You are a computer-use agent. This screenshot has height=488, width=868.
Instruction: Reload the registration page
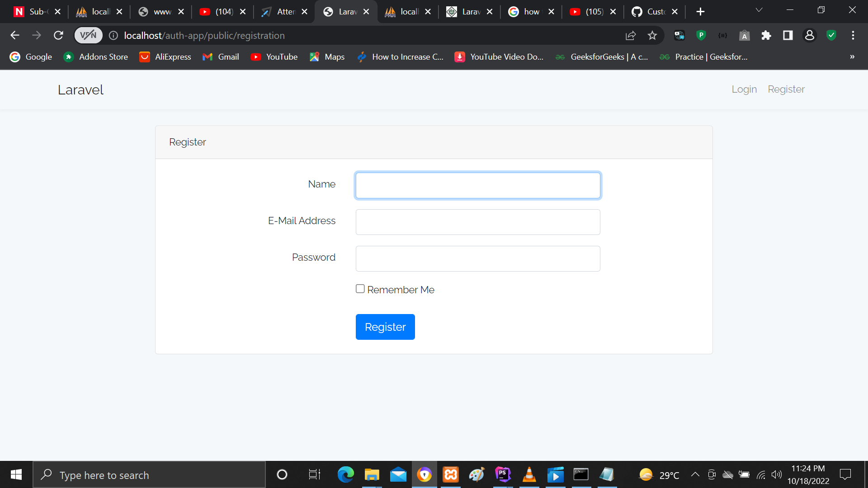tap(58, 35)
